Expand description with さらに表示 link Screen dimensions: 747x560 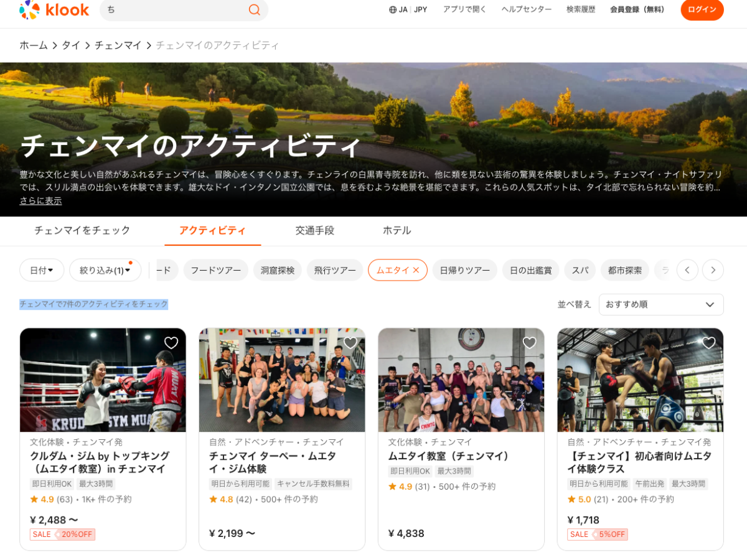click(x=40, y=200)
